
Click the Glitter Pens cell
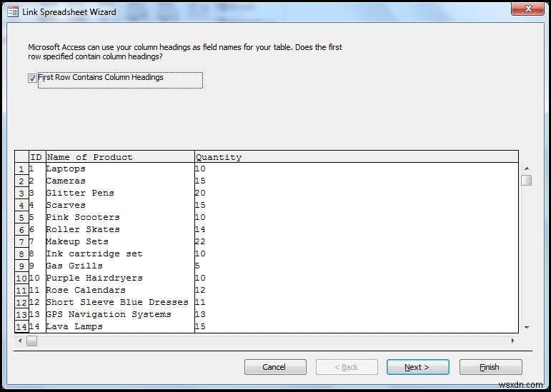[120, 193]
